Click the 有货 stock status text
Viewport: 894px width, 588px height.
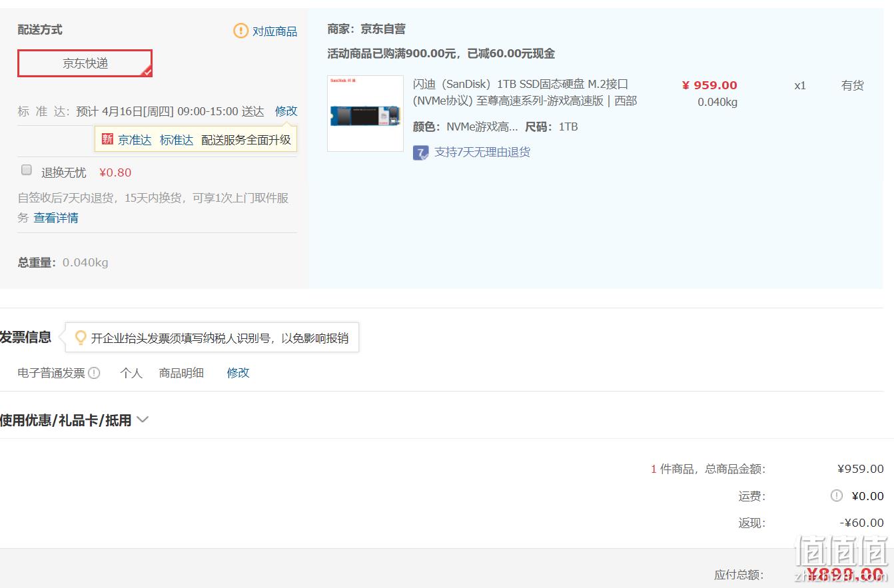(x=852, y=85)
